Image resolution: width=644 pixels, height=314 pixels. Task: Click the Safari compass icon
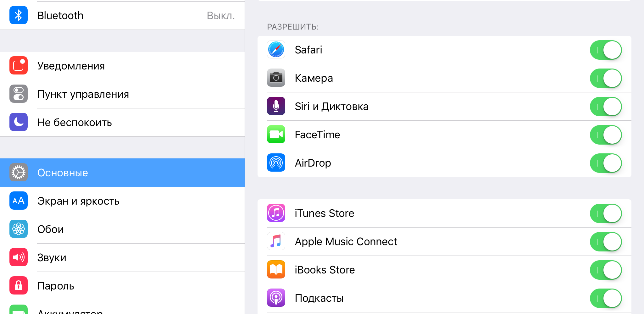click(x=276, y=50)
